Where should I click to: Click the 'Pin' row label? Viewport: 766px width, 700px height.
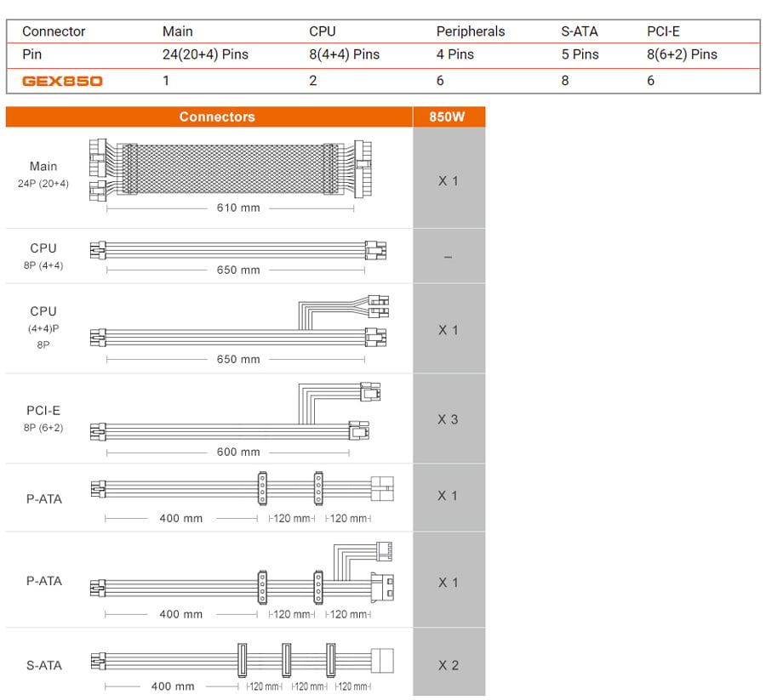pos(31,54)
